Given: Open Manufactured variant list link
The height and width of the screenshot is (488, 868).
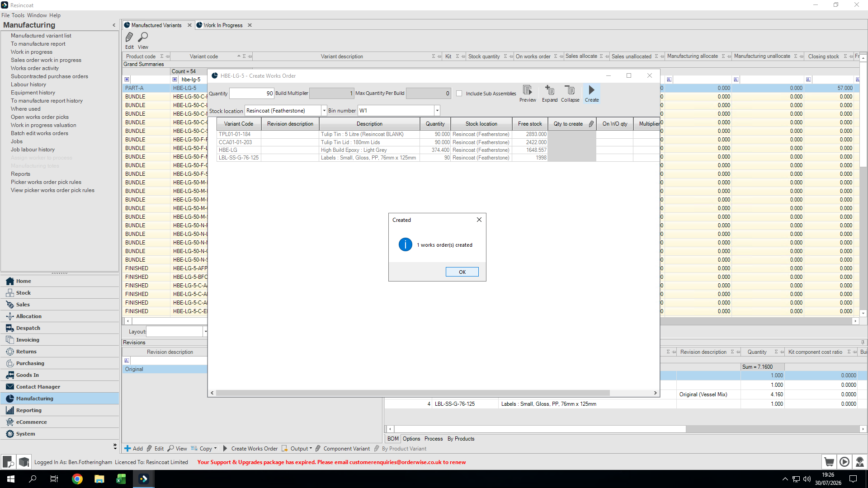Looking at the screenshot, I should tap(41, 36).
